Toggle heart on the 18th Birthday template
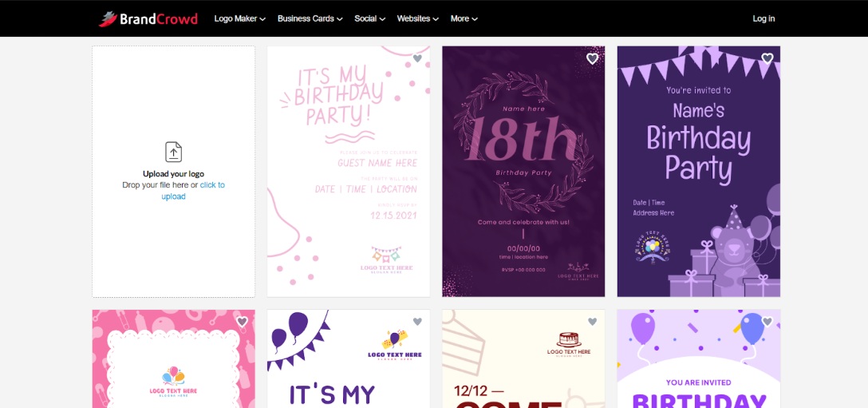The width and height of the screenshot is (868, 408). click(592, 58)
